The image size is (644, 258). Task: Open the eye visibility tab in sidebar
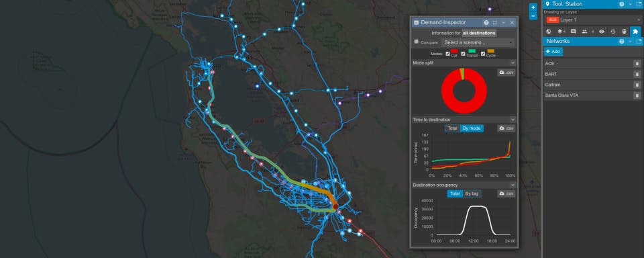[601, 32]
